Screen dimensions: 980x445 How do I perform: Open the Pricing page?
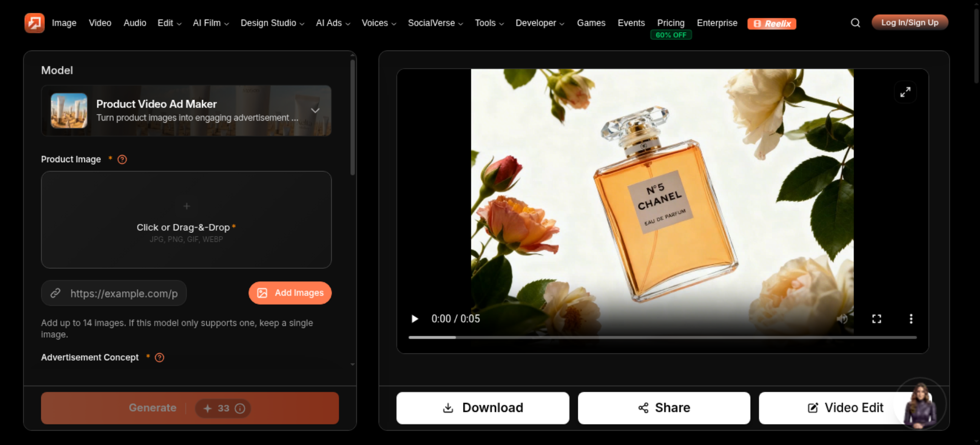671,23
